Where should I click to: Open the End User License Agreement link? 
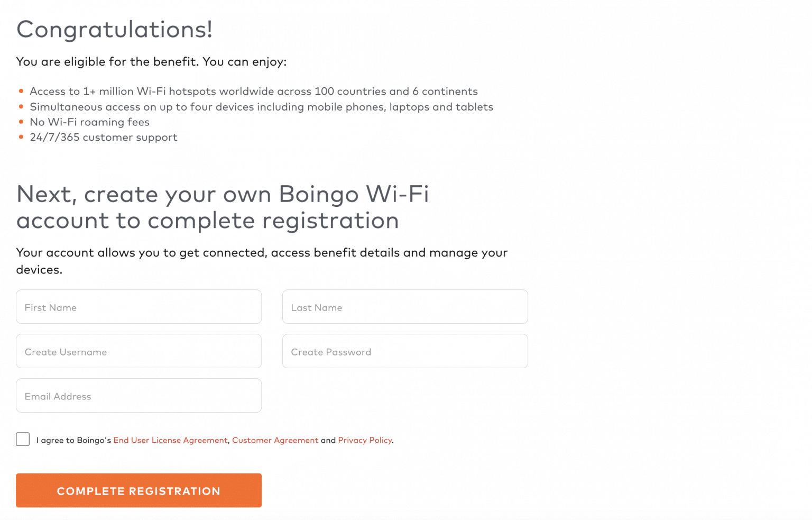tap(170, 440)
